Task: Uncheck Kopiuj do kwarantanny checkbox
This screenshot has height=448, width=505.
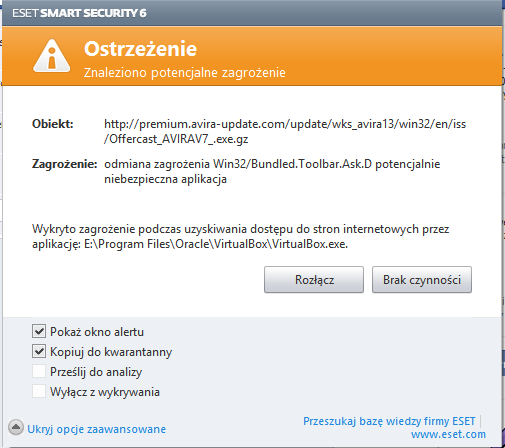Action: click(39, 351)
